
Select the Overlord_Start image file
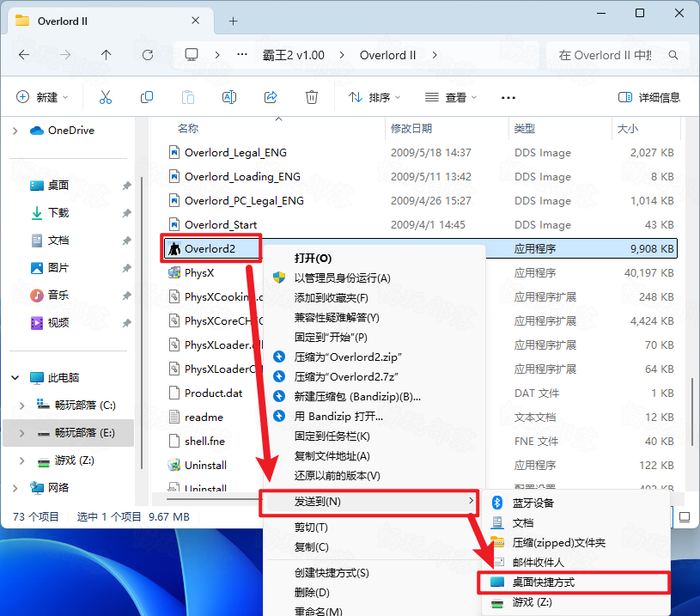[x=212, y=224]
